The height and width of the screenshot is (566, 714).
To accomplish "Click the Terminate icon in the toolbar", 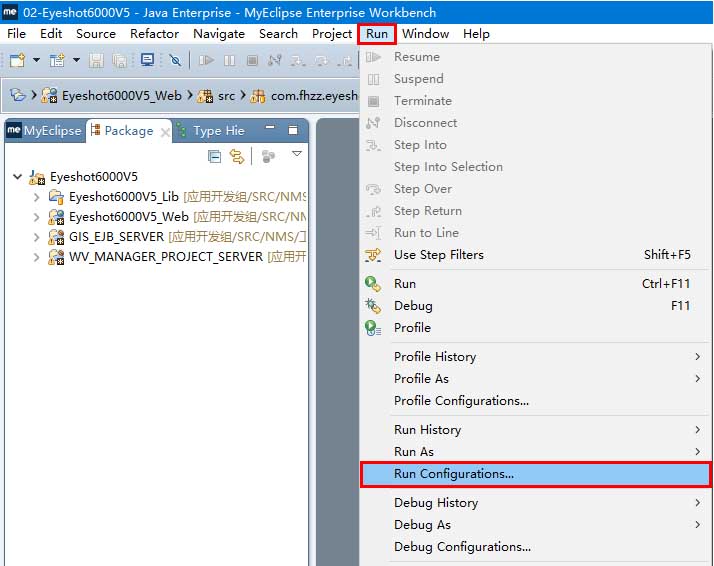I will (x=252, y=60).
